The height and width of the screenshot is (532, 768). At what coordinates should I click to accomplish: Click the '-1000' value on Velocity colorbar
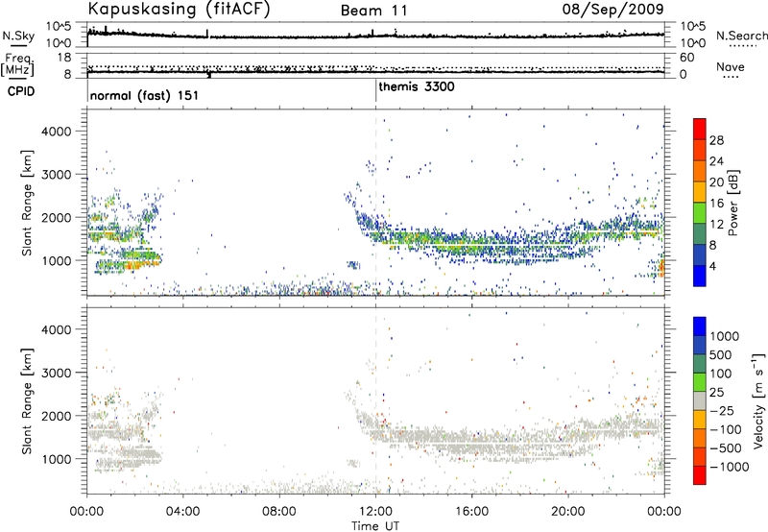click(x=730, y=467)
